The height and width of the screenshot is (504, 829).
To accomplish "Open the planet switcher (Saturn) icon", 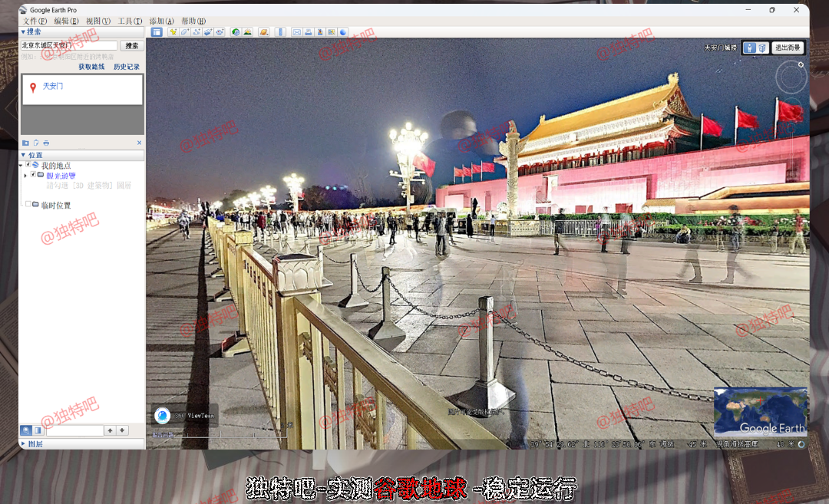I will (x=263, y=32).
